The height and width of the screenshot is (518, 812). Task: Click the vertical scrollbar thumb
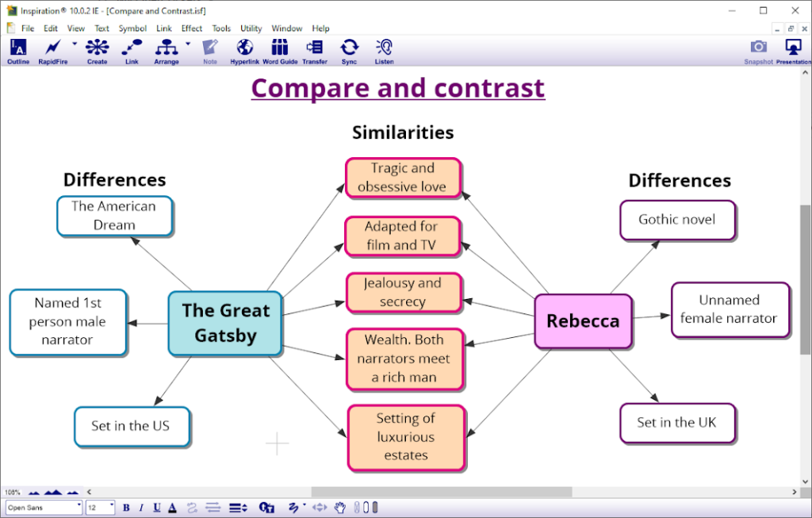tap(806, 280)
